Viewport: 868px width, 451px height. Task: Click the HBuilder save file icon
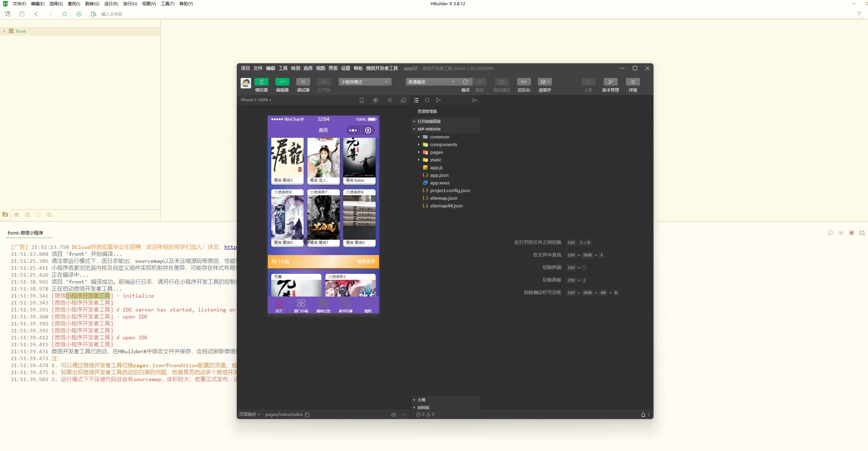[22, 14]
